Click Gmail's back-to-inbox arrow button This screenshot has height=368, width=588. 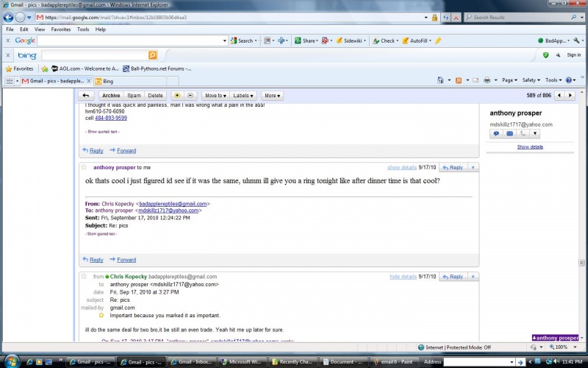tap(86, 96)
